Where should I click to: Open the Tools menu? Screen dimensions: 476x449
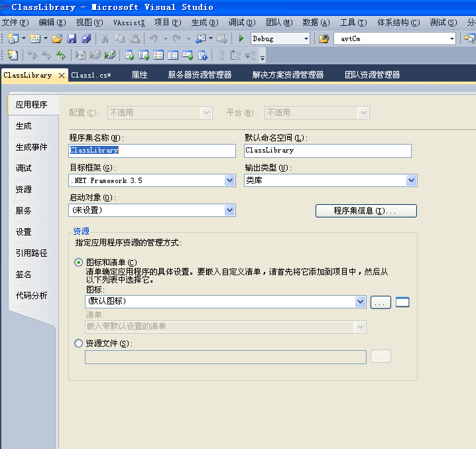tap(353, 23)
